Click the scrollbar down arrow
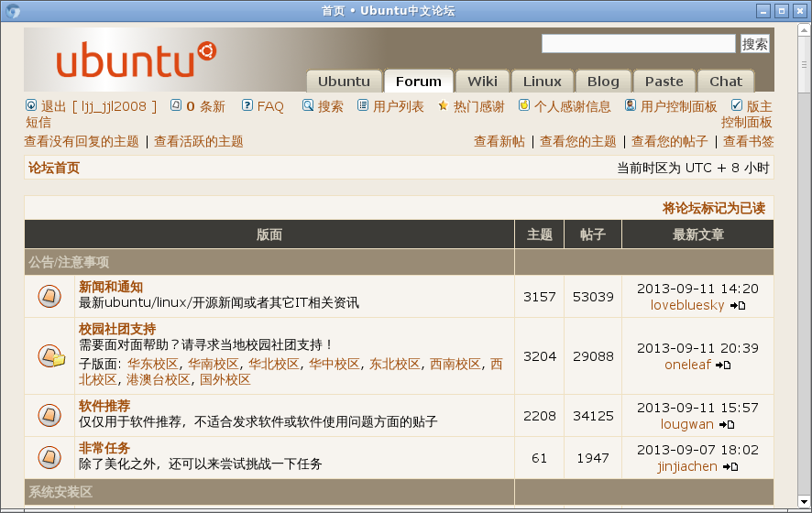This screenshot has width=812, height=513. (804, 501)
